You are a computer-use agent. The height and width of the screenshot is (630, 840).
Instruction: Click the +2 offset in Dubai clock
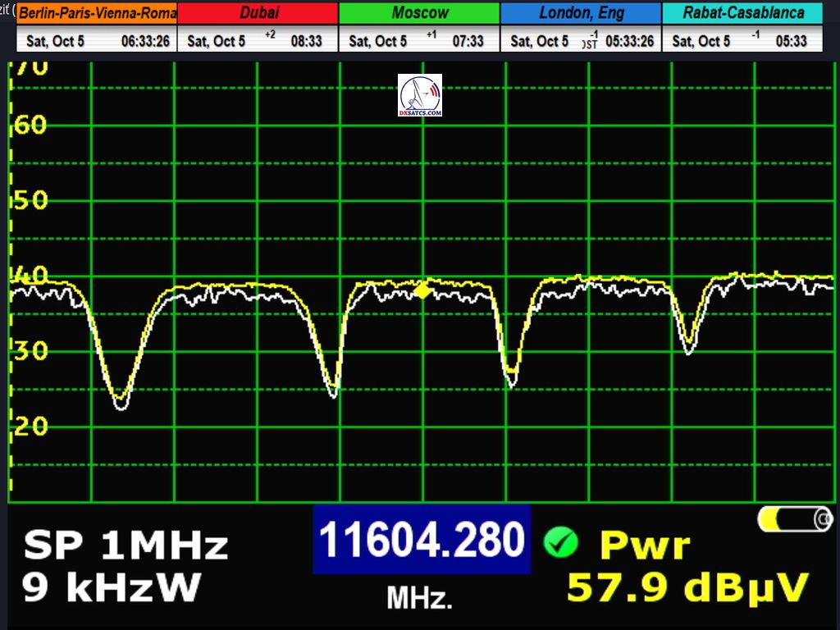[x=270, y=36]
